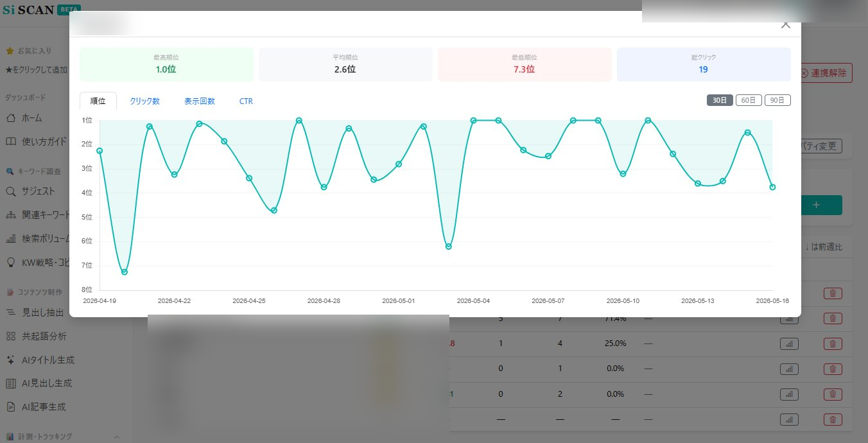Click the 検索ボリューム bar chart icon
The image size is (868, 443).
pos(11,239)
